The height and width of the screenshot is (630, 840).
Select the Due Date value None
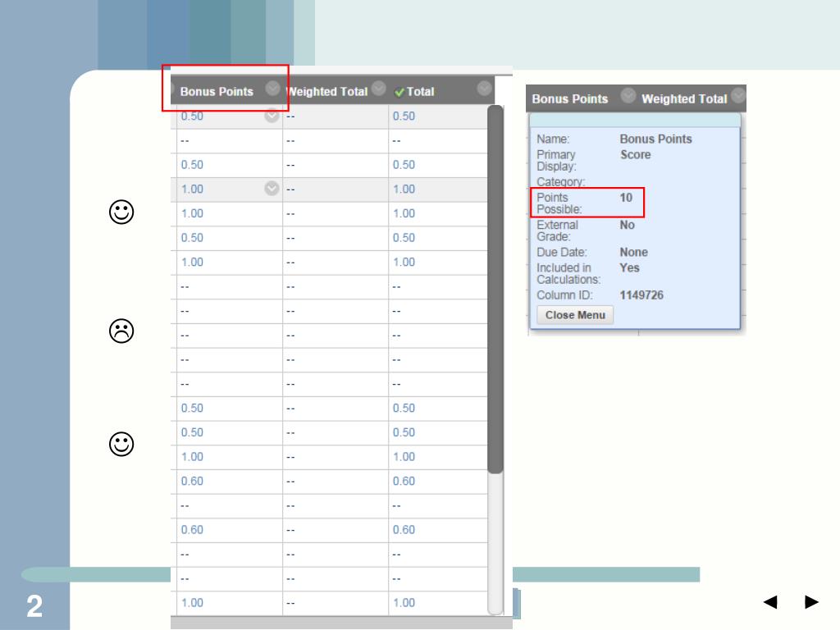634,253
